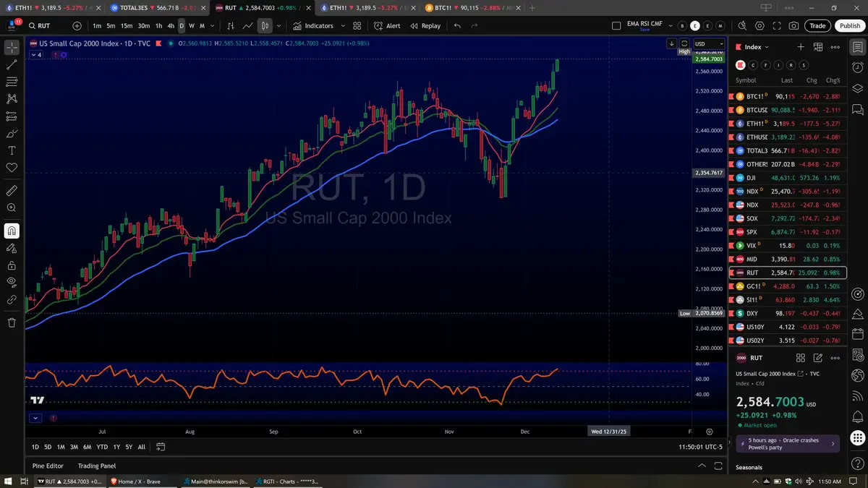This screenshot has height=488, width=868.
Task: Open the thinkorswim window on the taskbar
Action: pyautogui.click(x=216, y=481)
